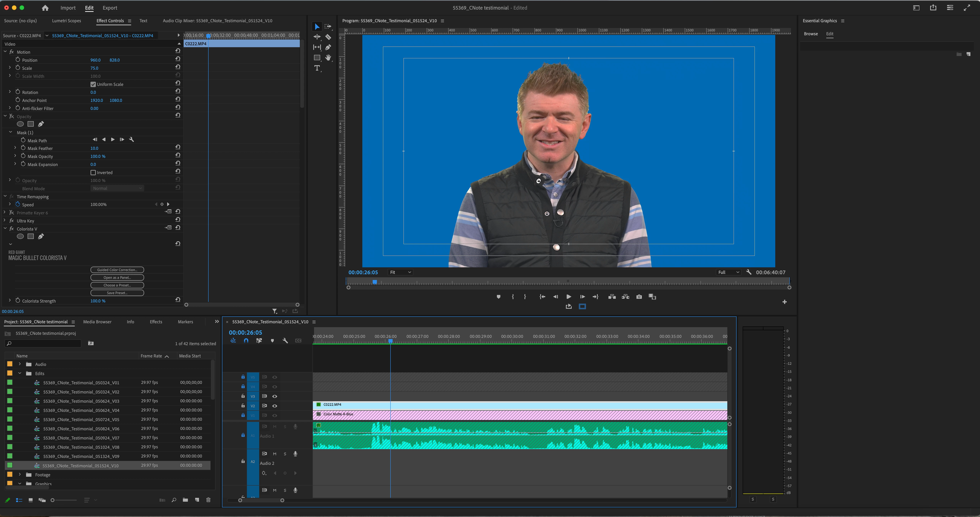Select the Type tool

pyautogui.click(x=317, y=68)
